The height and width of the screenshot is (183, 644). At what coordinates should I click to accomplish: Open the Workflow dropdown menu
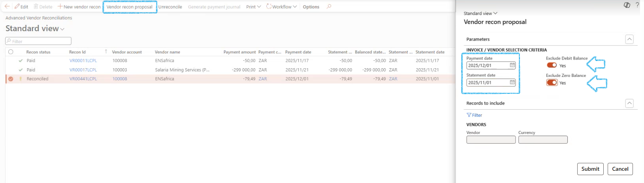(281, 7)
